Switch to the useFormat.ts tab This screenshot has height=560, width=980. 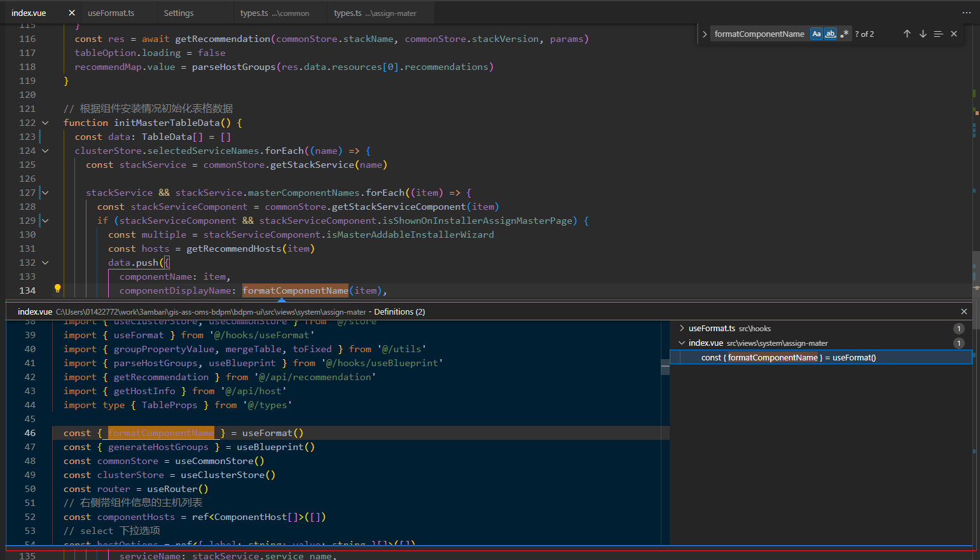(x=111, y=13)
